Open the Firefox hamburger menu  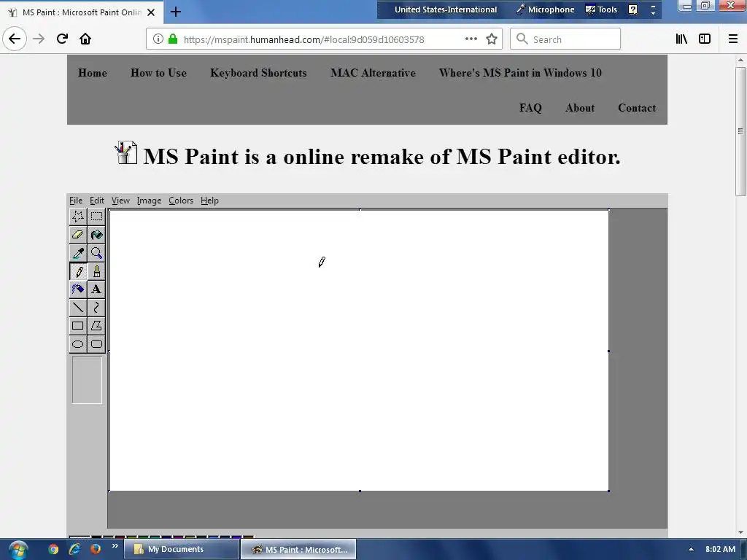click(733, 39)
